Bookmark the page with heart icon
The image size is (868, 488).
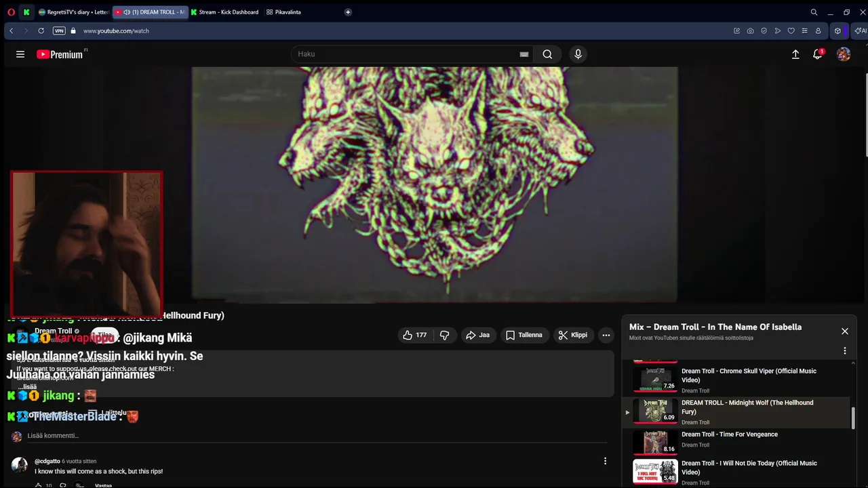click(x=791, y=30)
